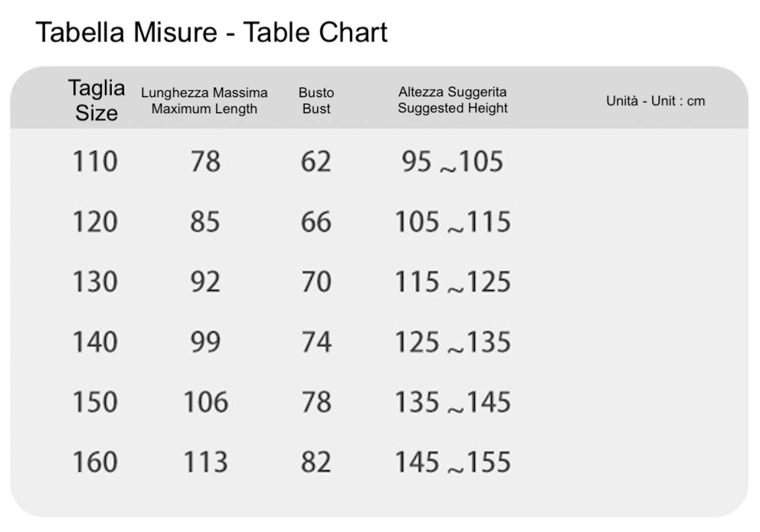Click the 'Busto Bust' column header
This screenshot has width=760, height=532.
316,100
